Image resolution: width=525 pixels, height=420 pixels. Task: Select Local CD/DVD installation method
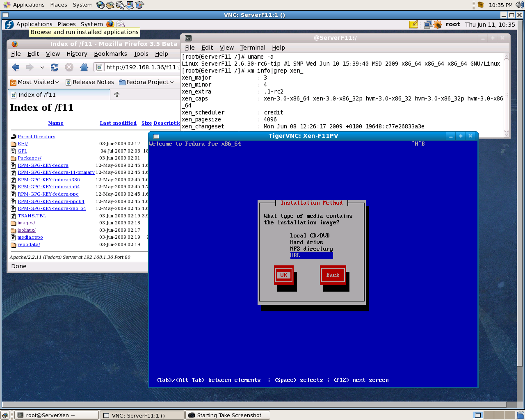coord(310,236)
